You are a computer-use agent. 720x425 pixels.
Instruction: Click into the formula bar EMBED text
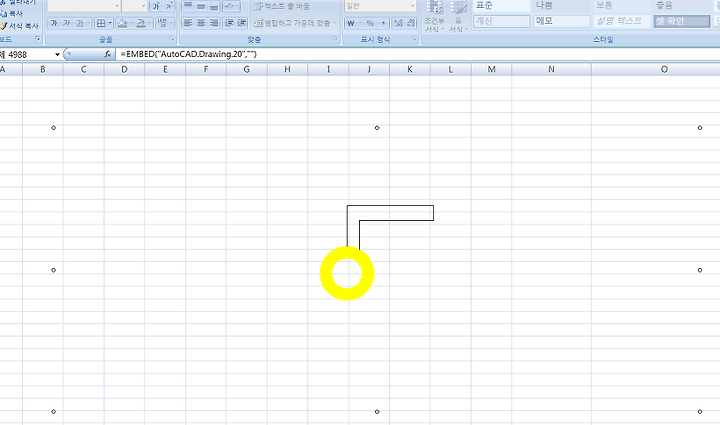coord(188,54)
